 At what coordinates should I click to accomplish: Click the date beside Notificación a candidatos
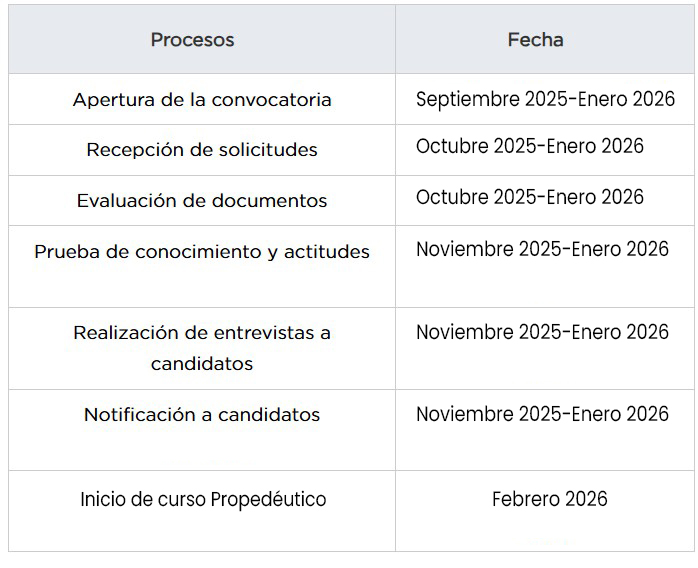[542, 414]
